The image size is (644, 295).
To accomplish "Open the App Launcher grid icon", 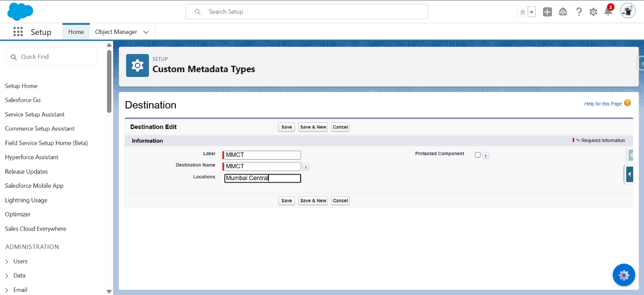I will click(18, 32).
